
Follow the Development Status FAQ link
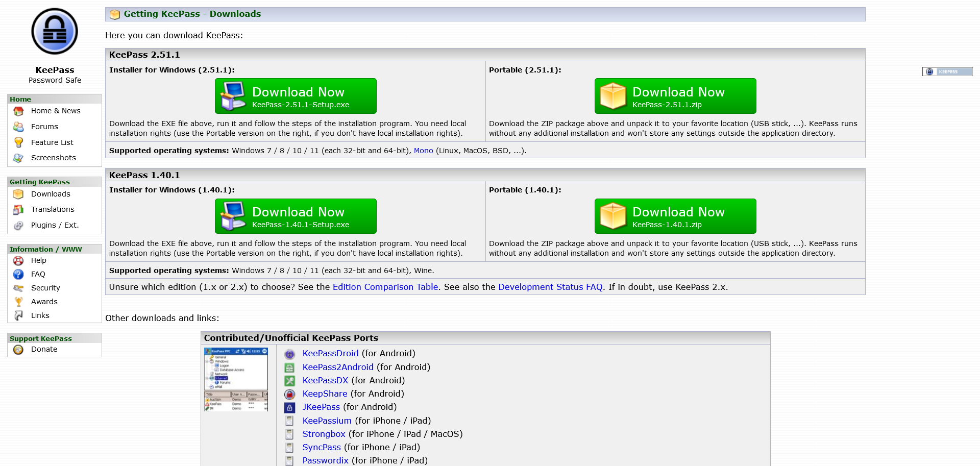tap(550, 287)
